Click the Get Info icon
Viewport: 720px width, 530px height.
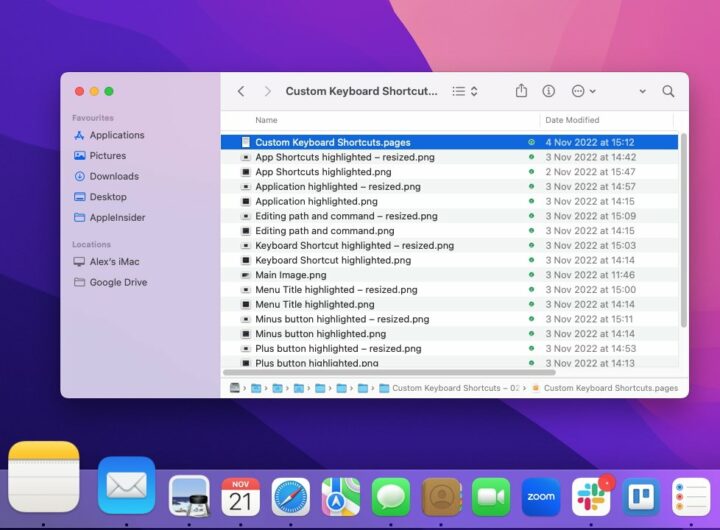[x=548, y=91]
